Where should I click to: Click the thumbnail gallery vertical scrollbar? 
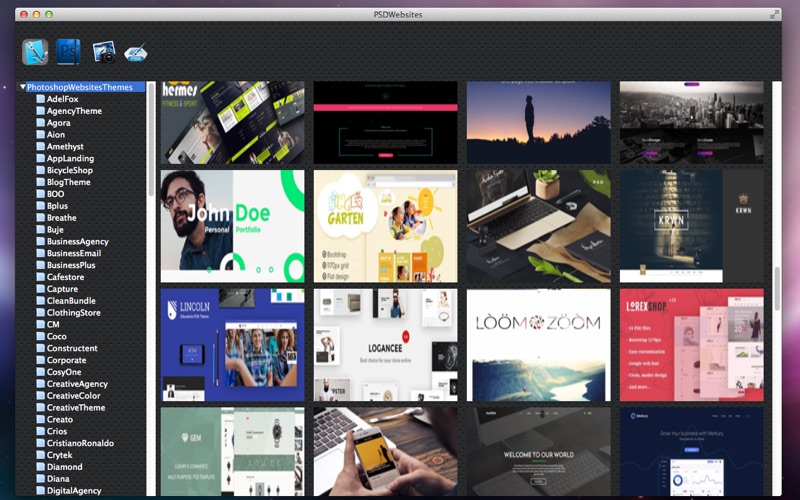pos(777,288)
